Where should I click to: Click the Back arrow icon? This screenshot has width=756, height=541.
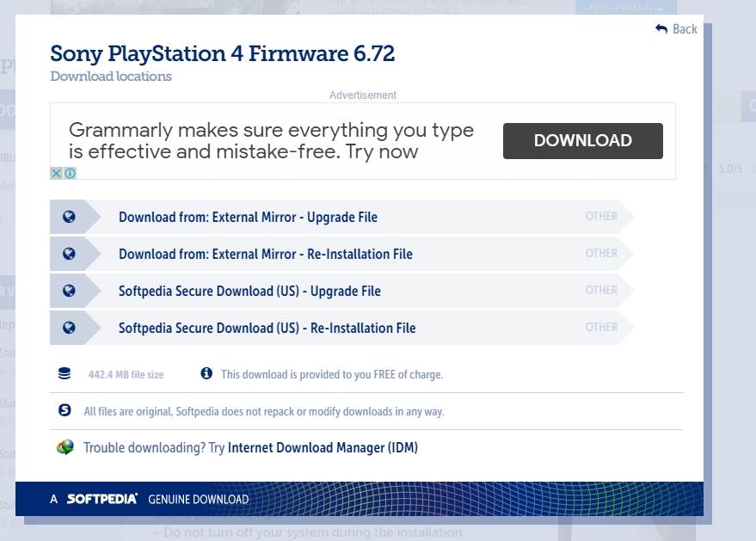(661, 29)
